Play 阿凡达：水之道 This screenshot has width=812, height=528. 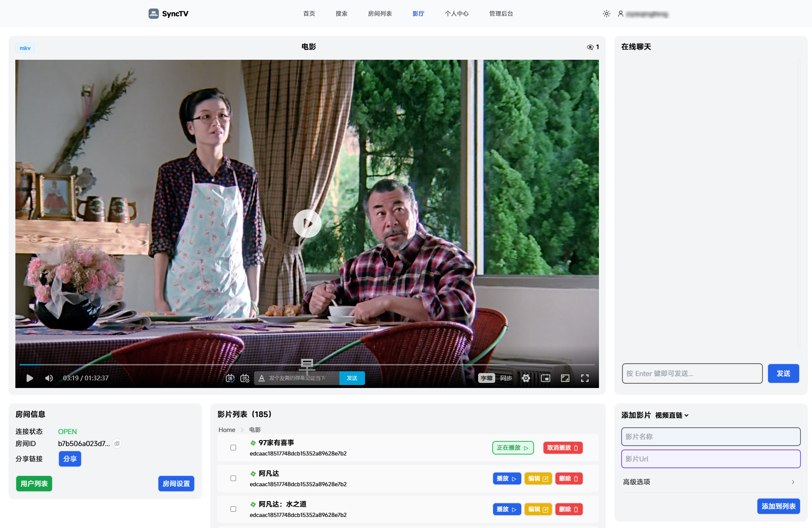point(507,509)
